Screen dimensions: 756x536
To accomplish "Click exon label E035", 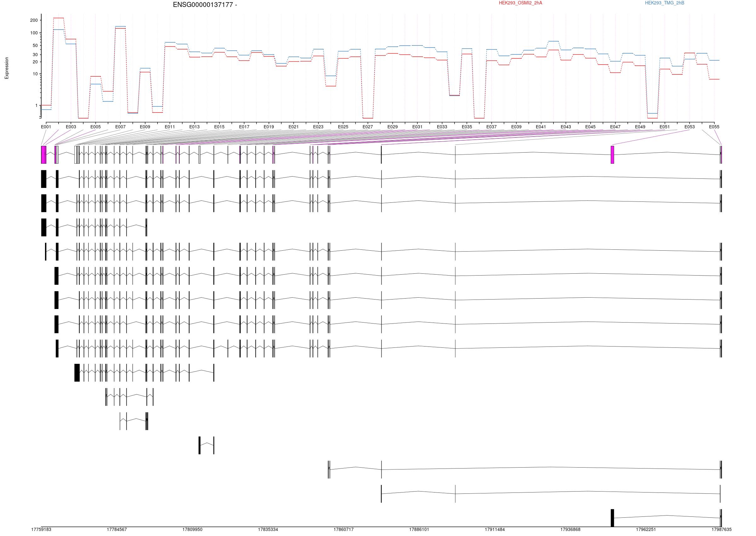I will tap(467, 127).
